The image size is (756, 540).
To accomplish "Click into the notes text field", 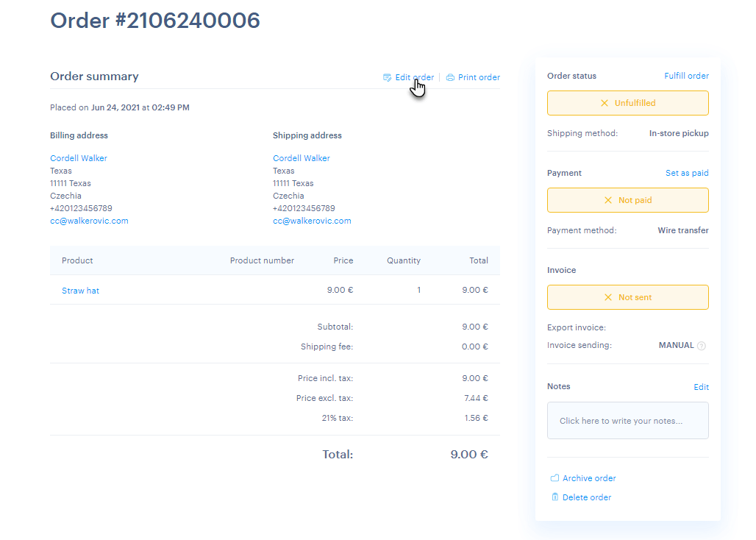I will point(627,421).
